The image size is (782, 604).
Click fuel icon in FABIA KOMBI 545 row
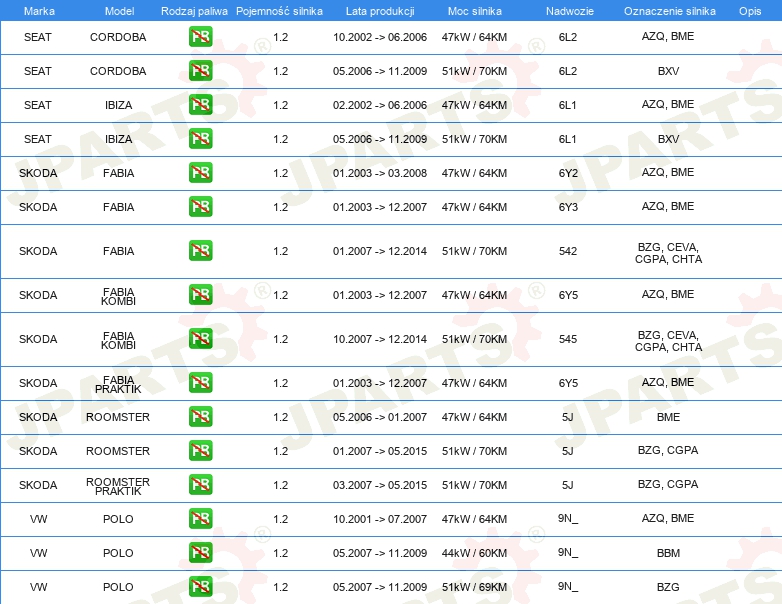click(x=200, y=339)
